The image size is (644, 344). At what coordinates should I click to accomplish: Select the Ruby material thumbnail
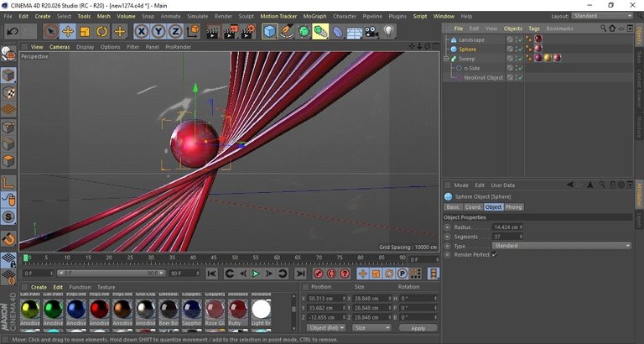(238, 310)
